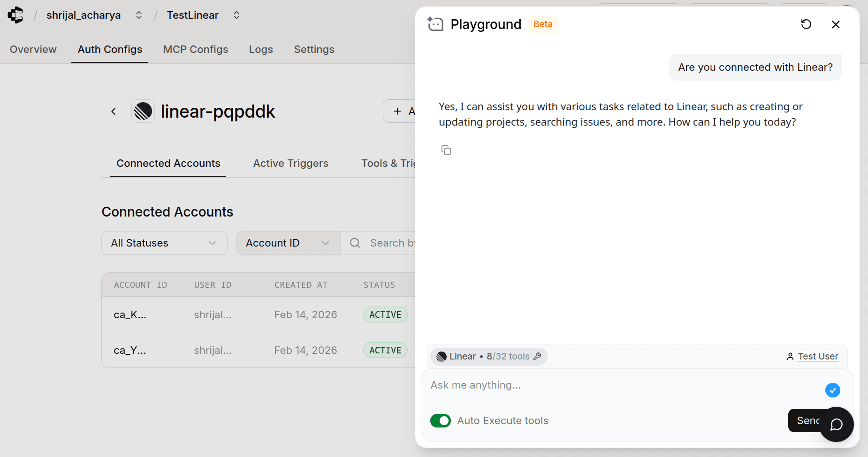Switch to Active Triggers sub-tab
The image size is (868, 457).
coord(290,163)
